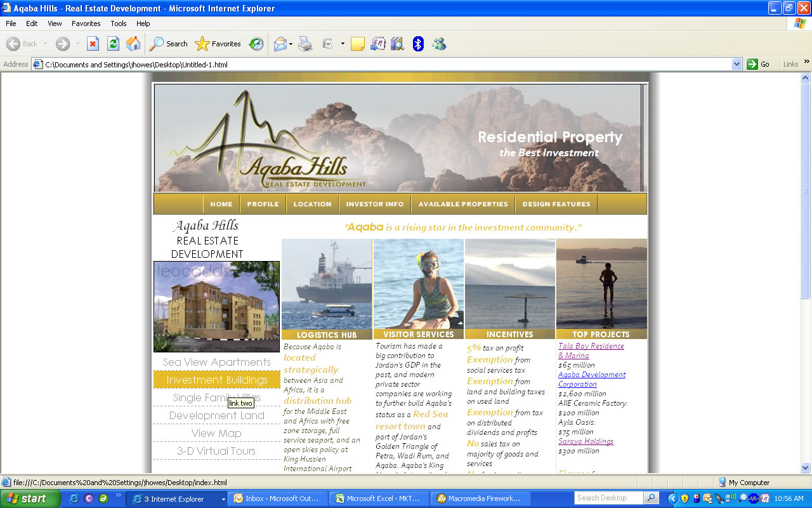Open the Tools menu
The width and height of the screenshot is (812, 508).
click(x=119, y=23)
